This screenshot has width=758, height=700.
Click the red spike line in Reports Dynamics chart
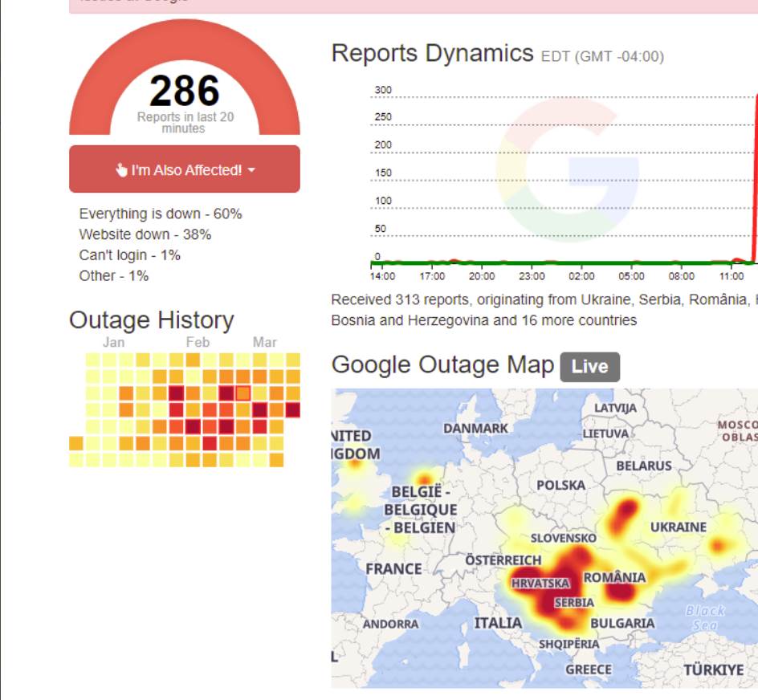coord(756,177)
